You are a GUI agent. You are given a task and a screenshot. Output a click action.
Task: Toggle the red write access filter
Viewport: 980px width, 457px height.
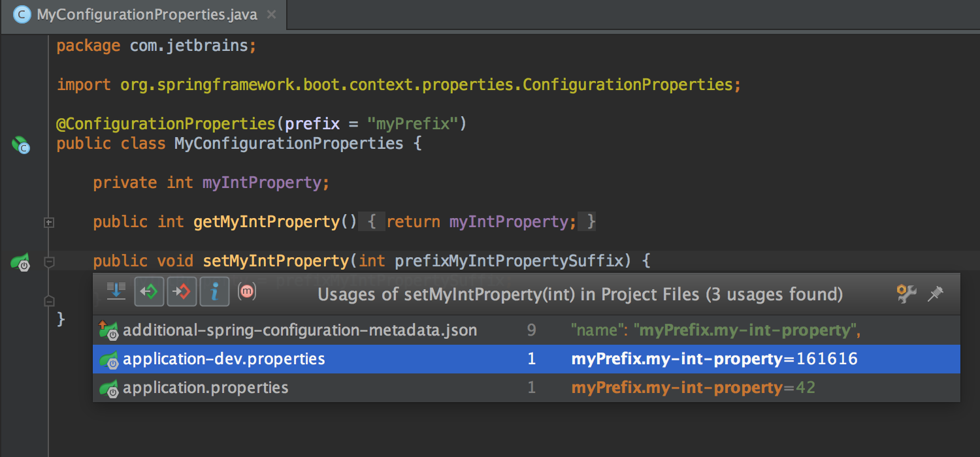pyautogui.click(x=182, y=291)
